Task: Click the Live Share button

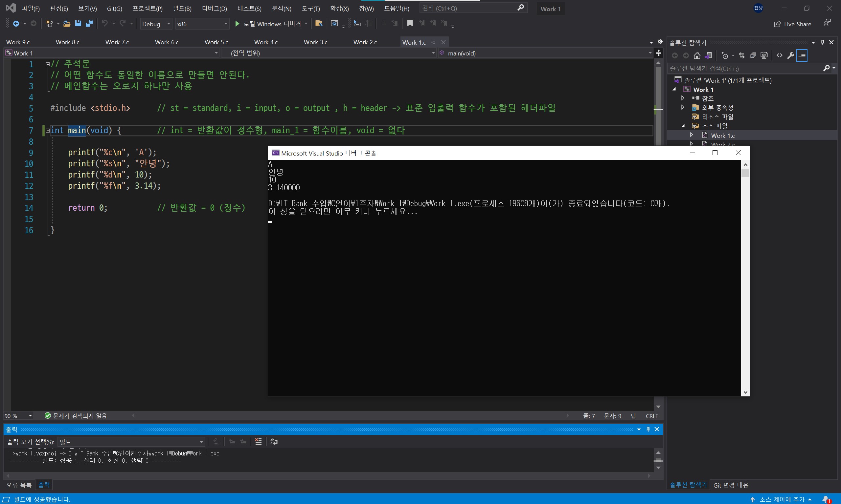Action: tap(792, 24)
